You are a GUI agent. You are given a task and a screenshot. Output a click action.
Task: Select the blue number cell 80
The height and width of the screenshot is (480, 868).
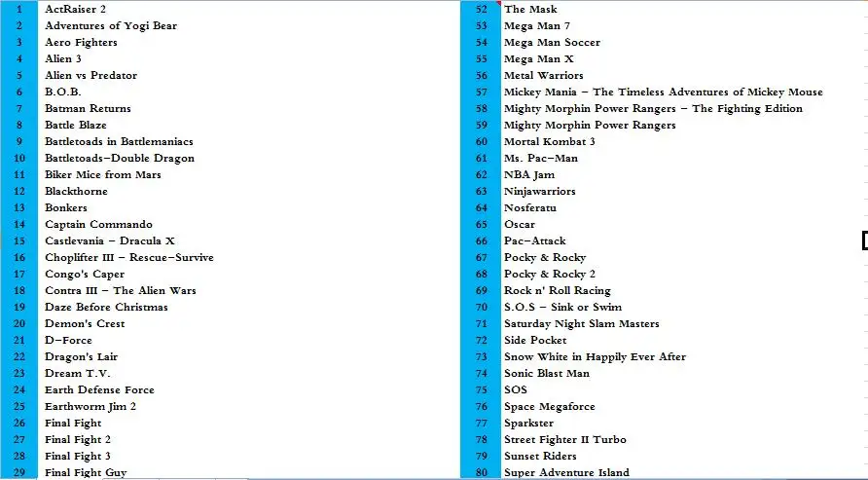click(481, 472)
